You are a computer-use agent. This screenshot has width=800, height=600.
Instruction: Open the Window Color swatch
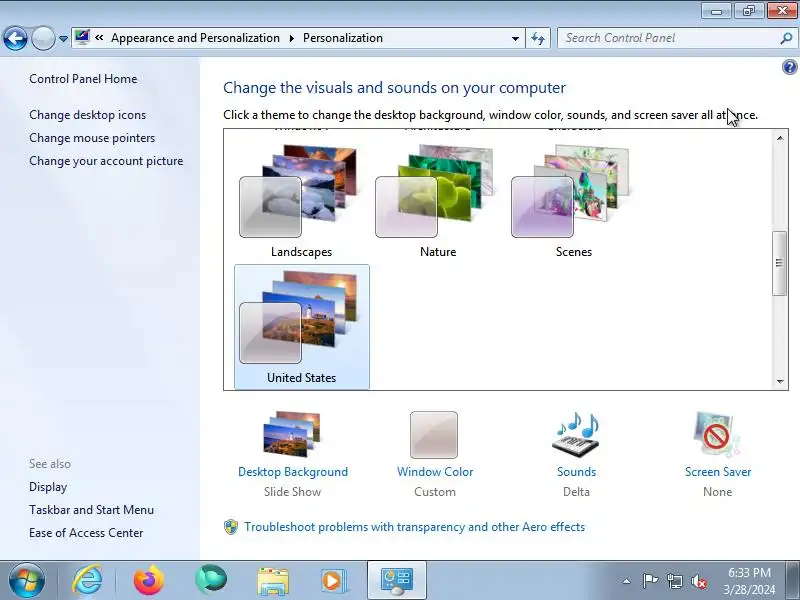(x=434, y=435)
